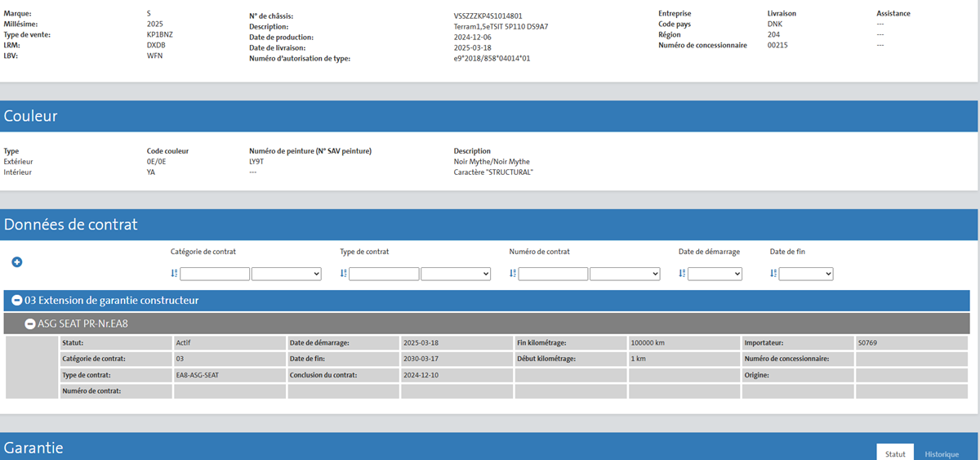This screenshot has width=980, height=460.
Task: Collapse the ASG SEAT PR-Nr.EA8 contract
Action: (x=30, y=324)
